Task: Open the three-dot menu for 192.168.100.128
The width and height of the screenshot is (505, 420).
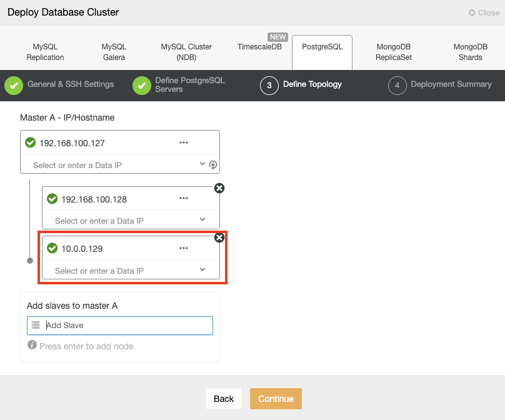Action: click(x=184, y=198)
